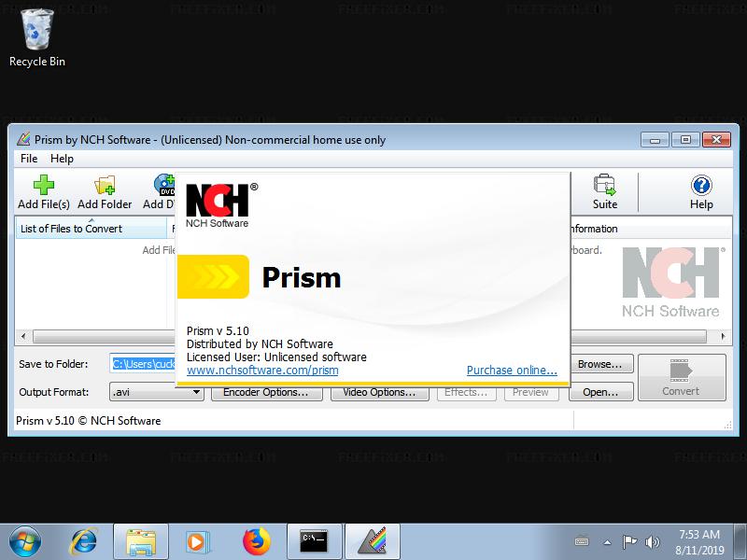Screen dimensions: 747x560
Task: Click the Add Folder toolbar icon
Action: pyautogui.click(x=105, y=191)
